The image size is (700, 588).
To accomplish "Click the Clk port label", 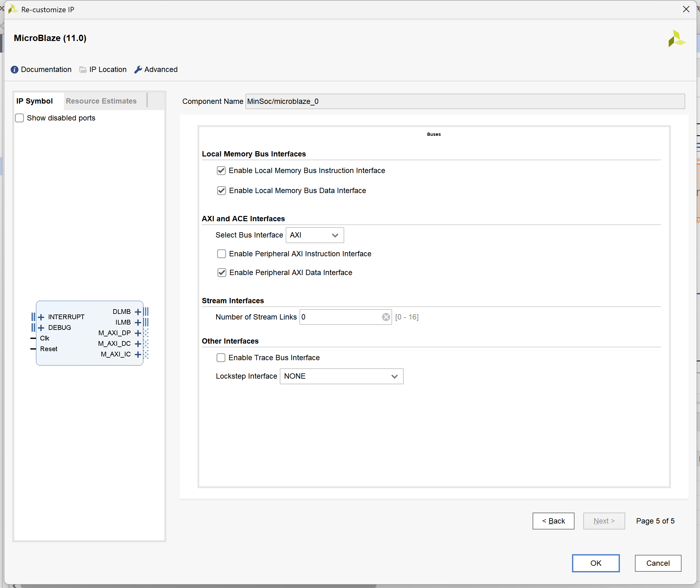I will pos(45,338).
